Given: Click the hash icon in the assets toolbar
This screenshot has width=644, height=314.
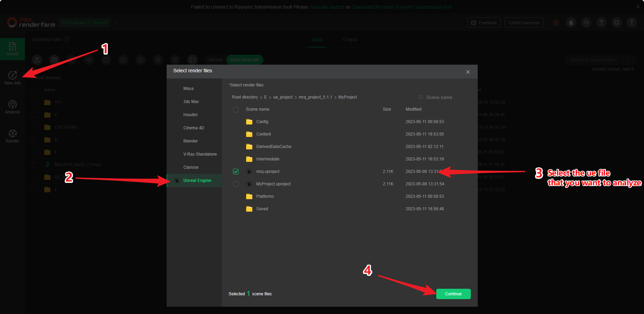Looking at the screenshot, I should [x=158, y=60].
